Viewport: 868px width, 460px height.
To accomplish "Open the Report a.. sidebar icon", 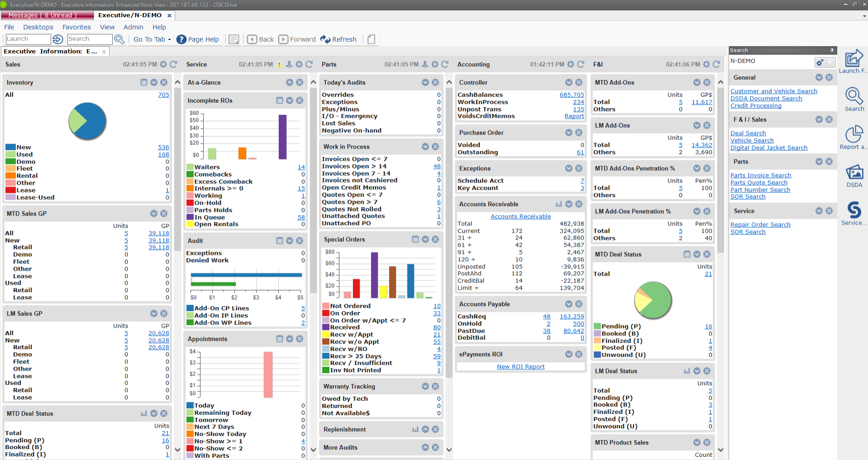I will [x=854, y=138].
